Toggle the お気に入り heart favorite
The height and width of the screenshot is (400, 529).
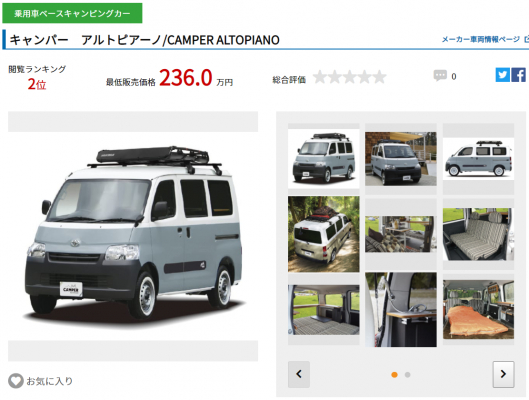(x=16, y=381)
